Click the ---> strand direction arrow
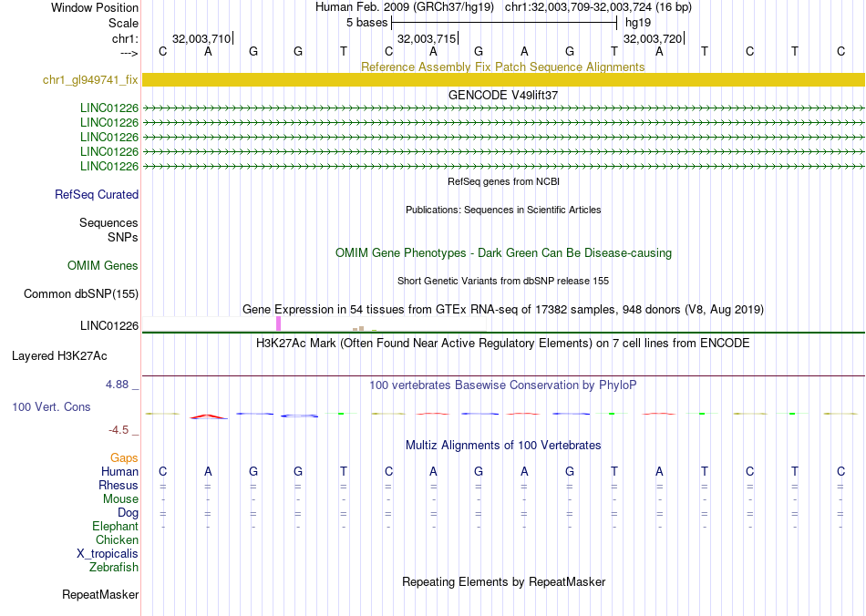 pos(129,53)
